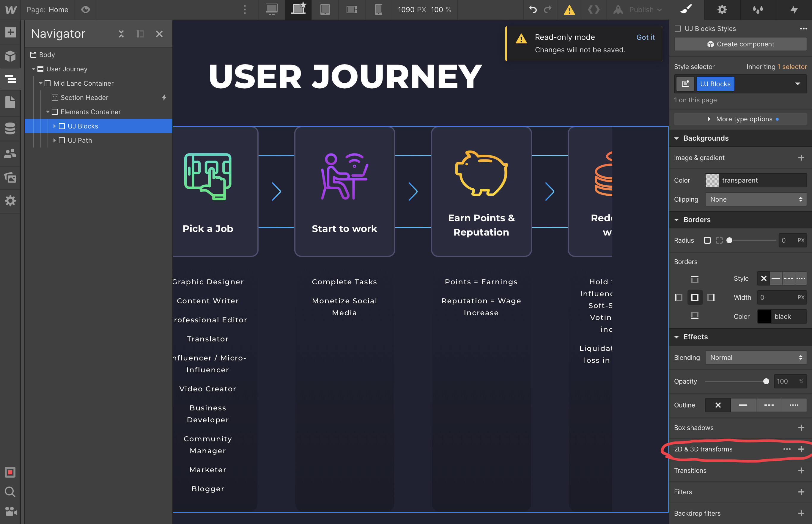The image size is (812, 524).
Task: Select the tablet breakpoint icon
Action: coord(325,10)
